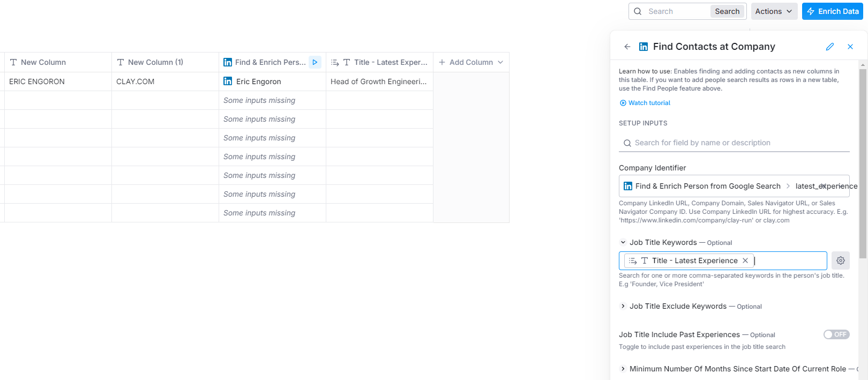
Task: Click the pencil edit icon in panel header
Action: point(830,47)
